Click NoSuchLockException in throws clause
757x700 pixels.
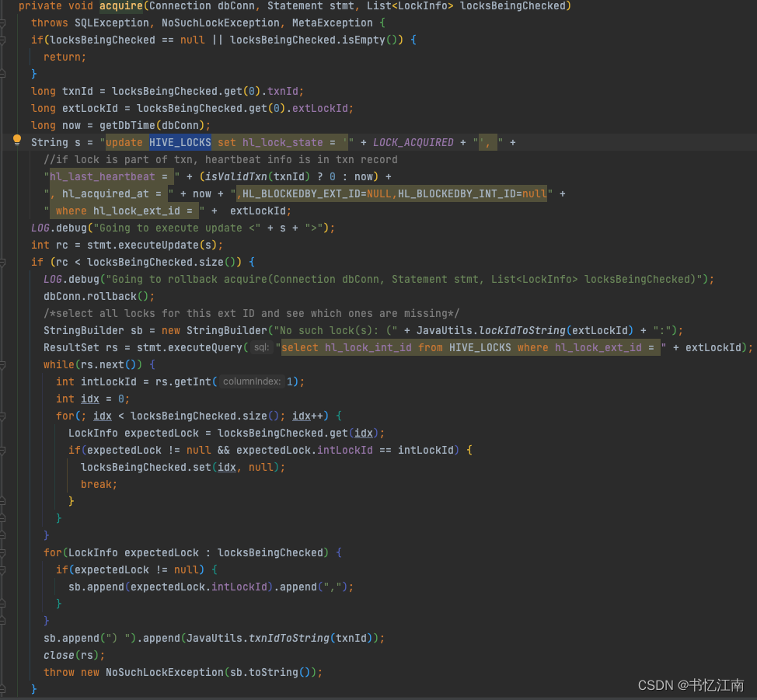coord(221,23)
